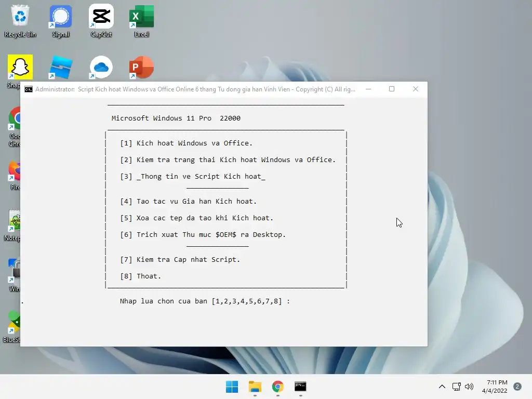Image resolution: width=532 pixels, height=399 pixels.
Task: Click option [7] Kiem tra Cap nhat Script
Action: (180, 260)
